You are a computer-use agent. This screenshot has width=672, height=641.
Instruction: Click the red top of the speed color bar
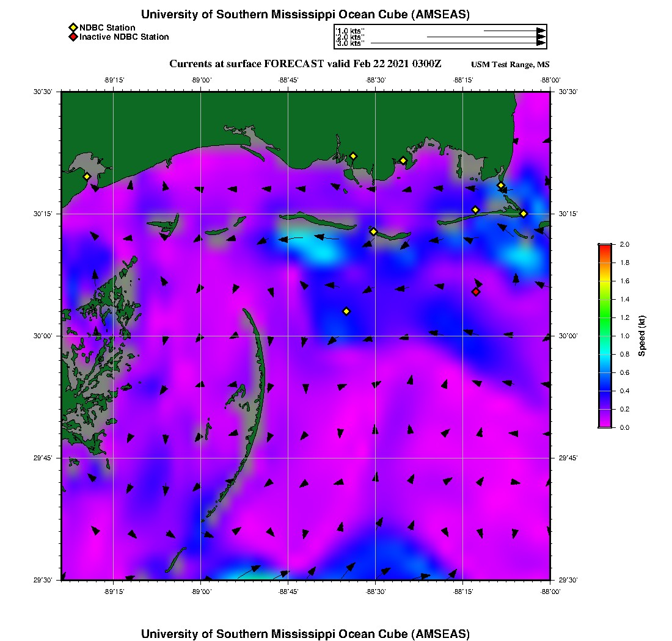click(x=605, y=247)
